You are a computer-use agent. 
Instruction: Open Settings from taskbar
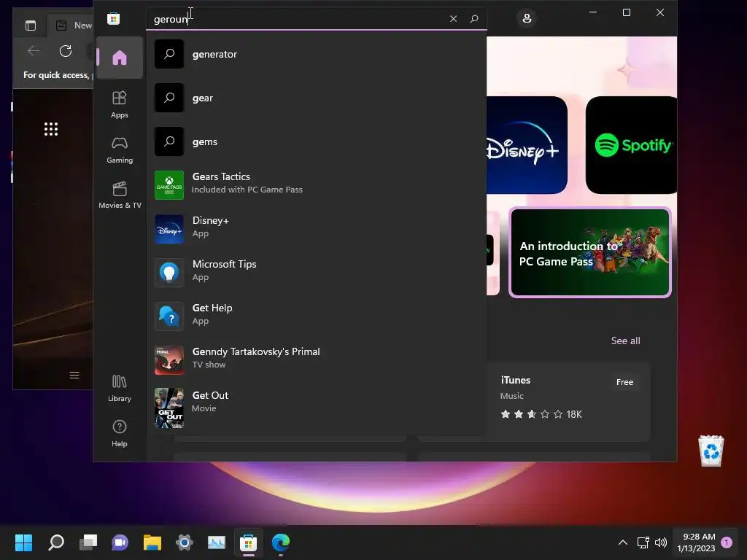coord(185,542)
